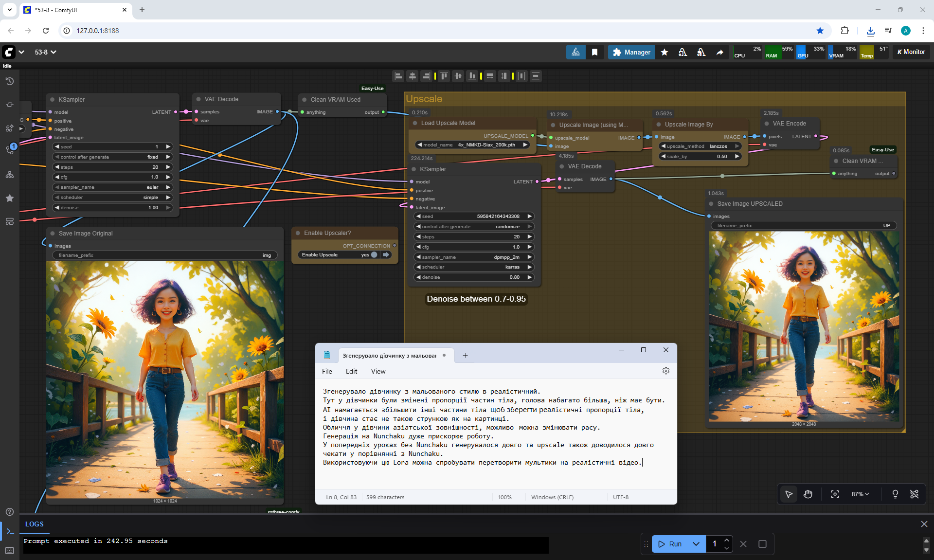Click the star favorites icon beside Manager
Viewport: 934px width, 560px height.
coord(665,52)
